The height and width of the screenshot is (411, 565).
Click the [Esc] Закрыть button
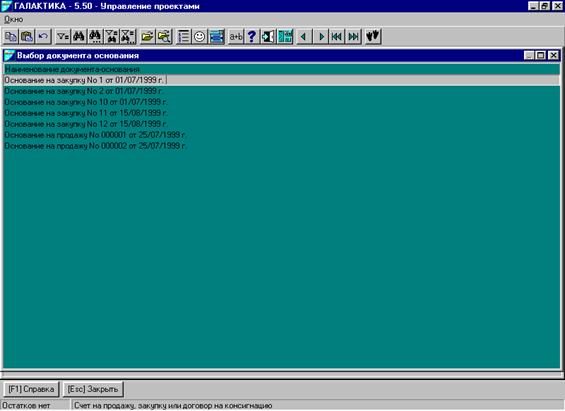coord(93,389)
